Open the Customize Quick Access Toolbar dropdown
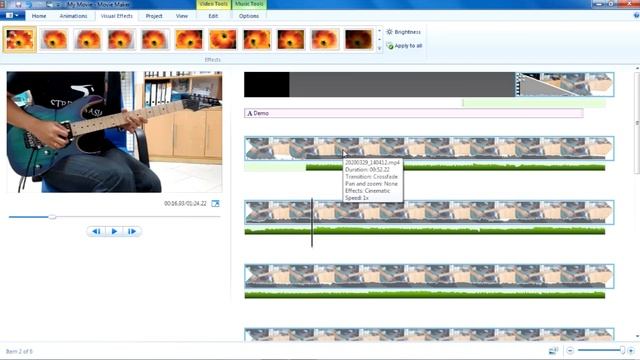 tap(59, 4)
